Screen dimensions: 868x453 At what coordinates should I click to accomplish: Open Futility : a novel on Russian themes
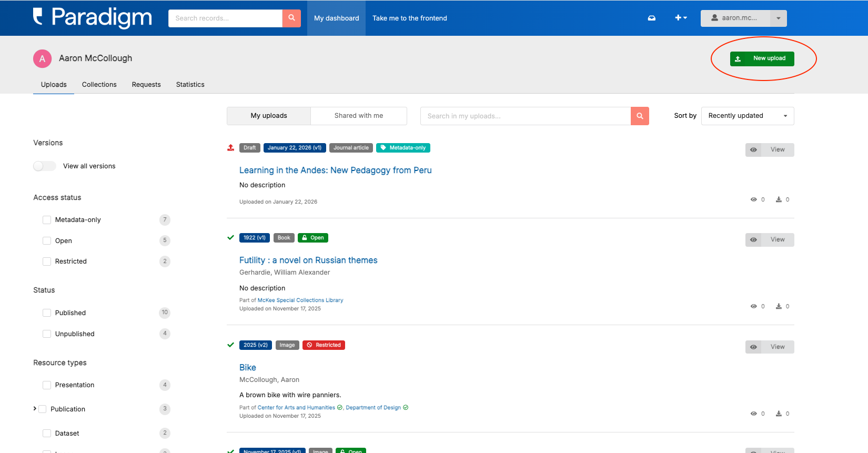[308, 260]
